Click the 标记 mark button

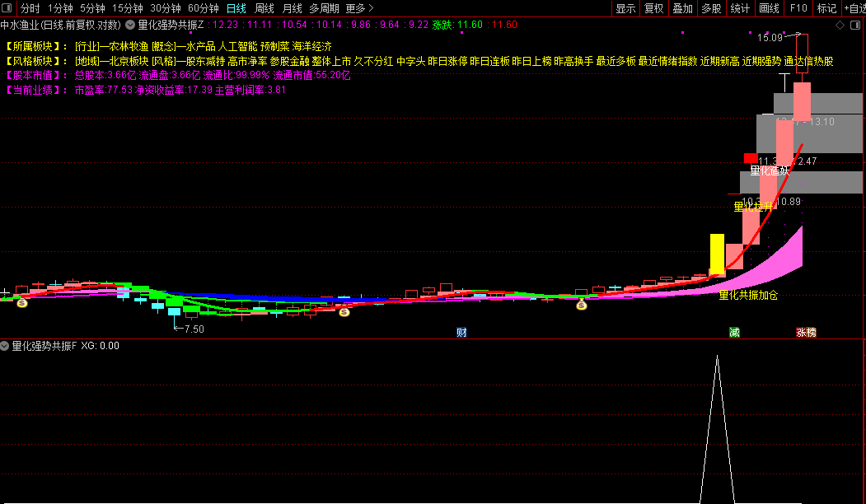(826, 8)
